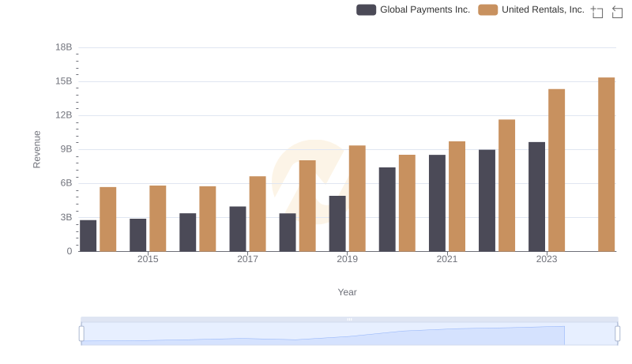This screenshot has height=364, width=632.
Task: Click the top move handle of the zoom slider
Action: pos(349,319)
